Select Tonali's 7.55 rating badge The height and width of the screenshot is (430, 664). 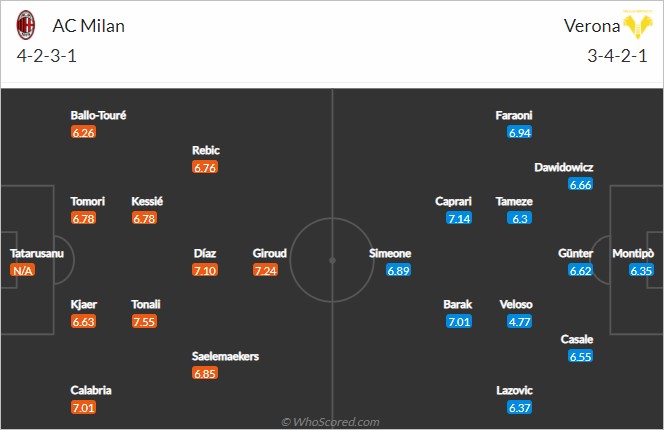pos(144,322)
